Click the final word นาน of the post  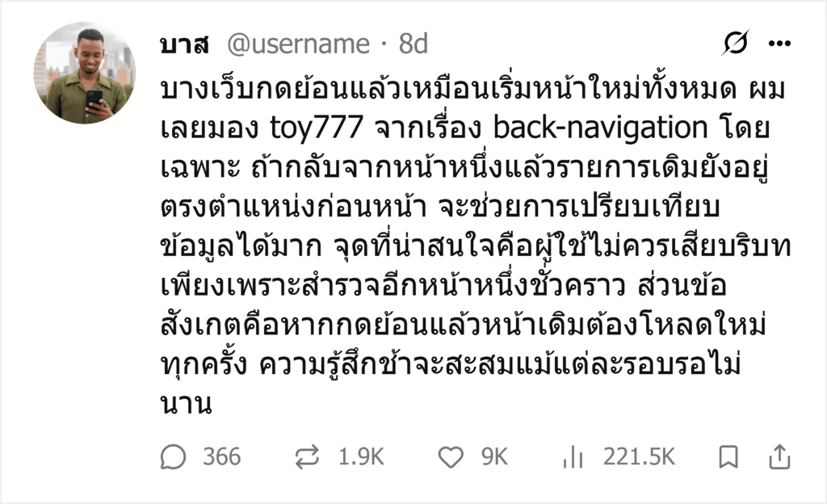click(x=187, y=404)
